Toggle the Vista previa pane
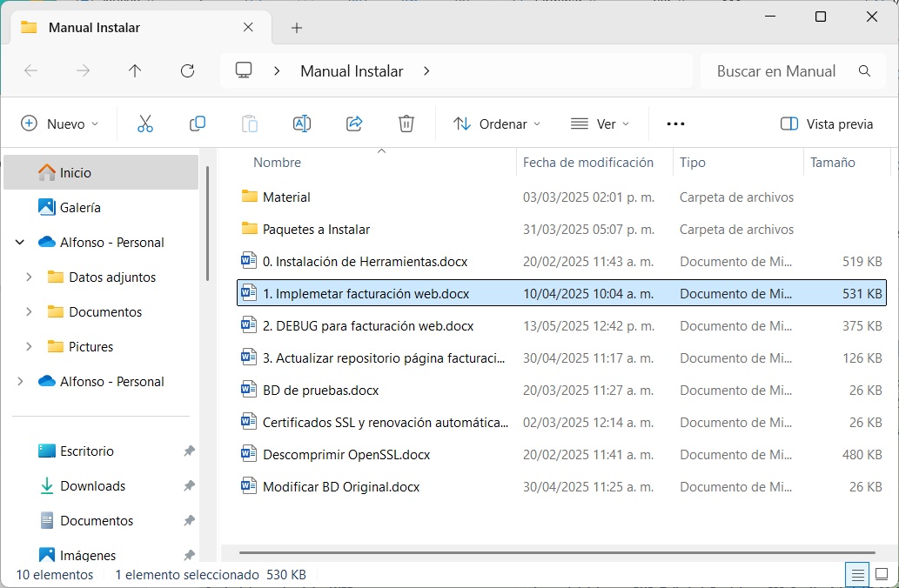This screenshot has height=588, width=899. pyautogui.click(x=827, y=124)
